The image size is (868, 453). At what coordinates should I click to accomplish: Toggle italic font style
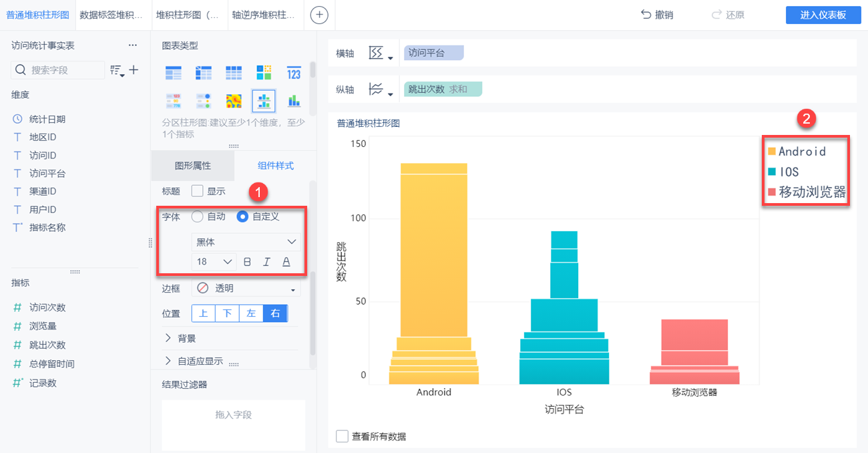[266, 262]
